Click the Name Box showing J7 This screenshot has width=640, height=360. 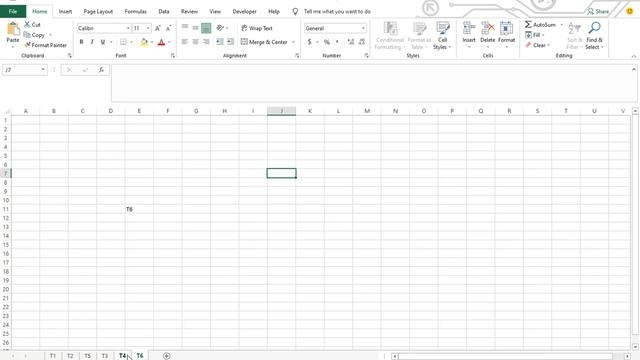tap(24, 70)
